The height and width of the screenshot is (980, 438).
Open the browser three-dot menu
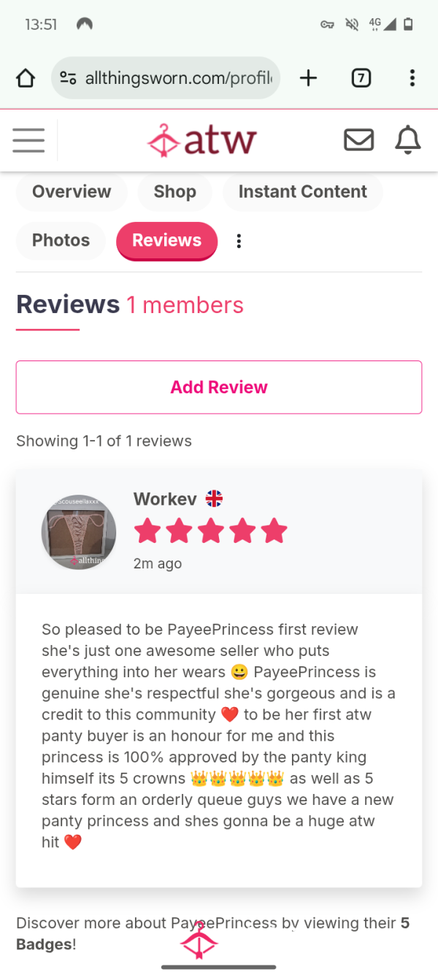click(x=412, y=78)
